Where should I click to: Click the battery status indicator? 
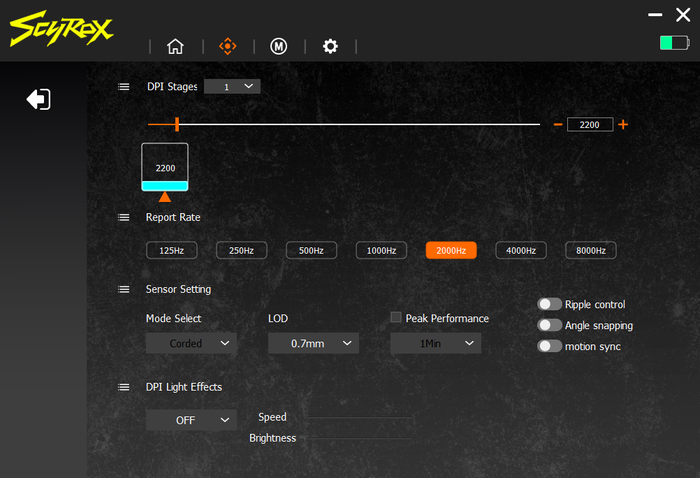pyautogui.click(x=674, y=43)
